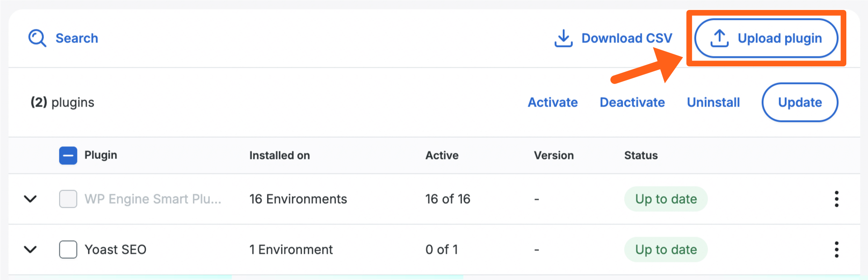Click the Uninstall link
This screenshot has width=868, height=280.
713,103
